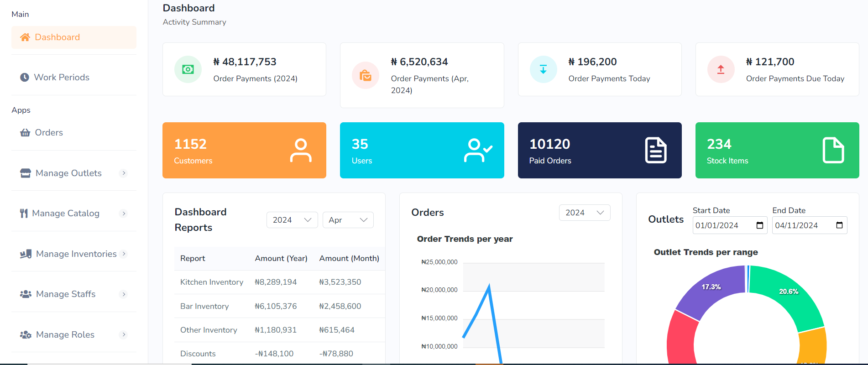
Task: Click the Kitchen Inventory report row
Action: pos(279,282)
